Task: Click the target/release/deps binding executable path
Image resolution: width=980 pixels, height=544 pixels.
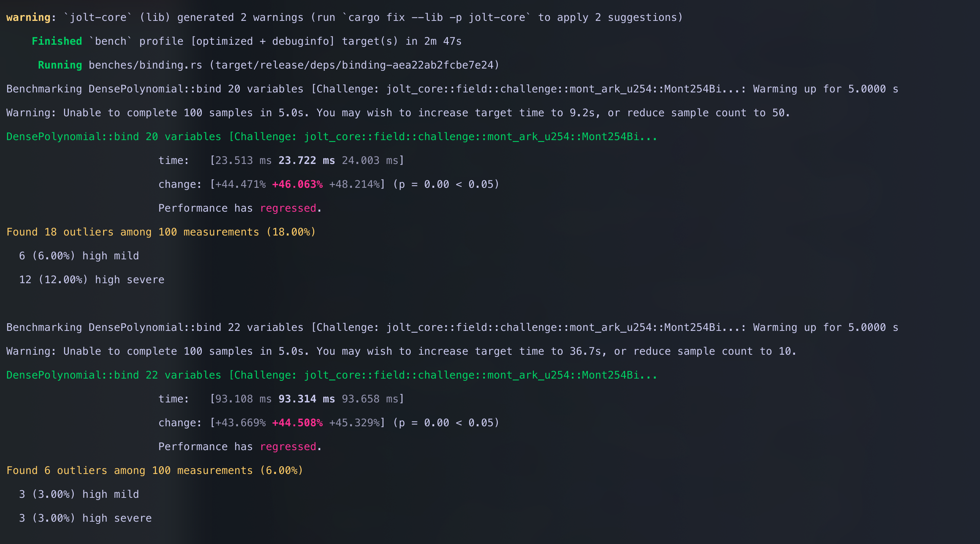Action: [354, 65]
